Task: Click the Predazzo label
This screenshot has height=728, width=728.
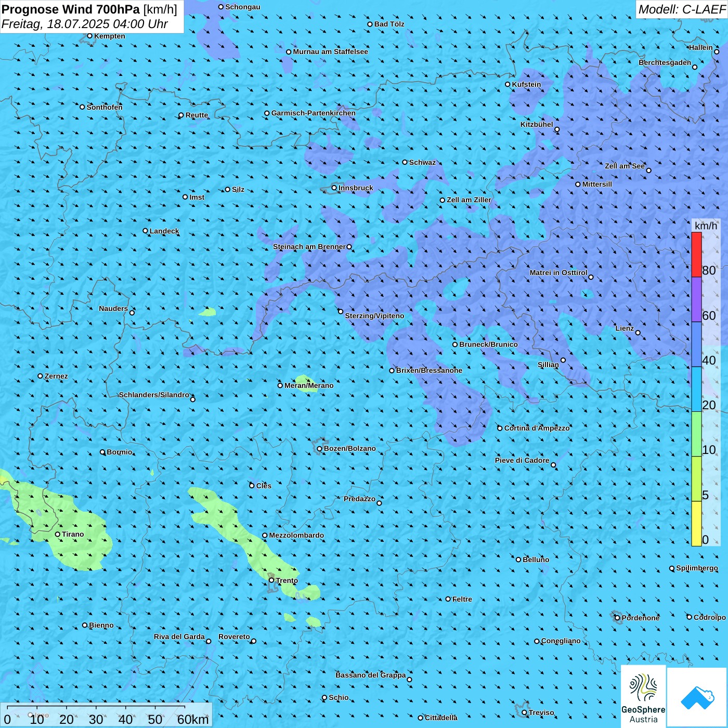Action: coord(360,499)
